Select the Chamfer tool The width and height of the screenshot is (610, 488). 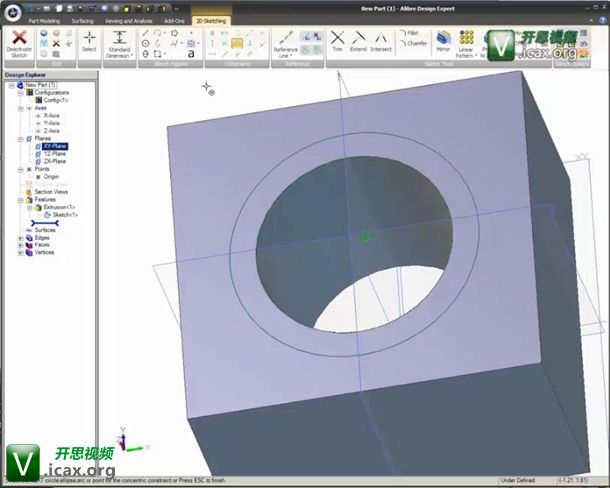point(416,44)
